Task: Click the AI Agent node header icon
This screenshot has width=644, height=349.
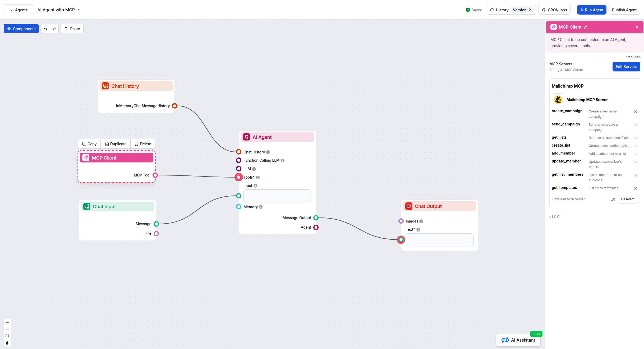Action: tap(247, 137)
